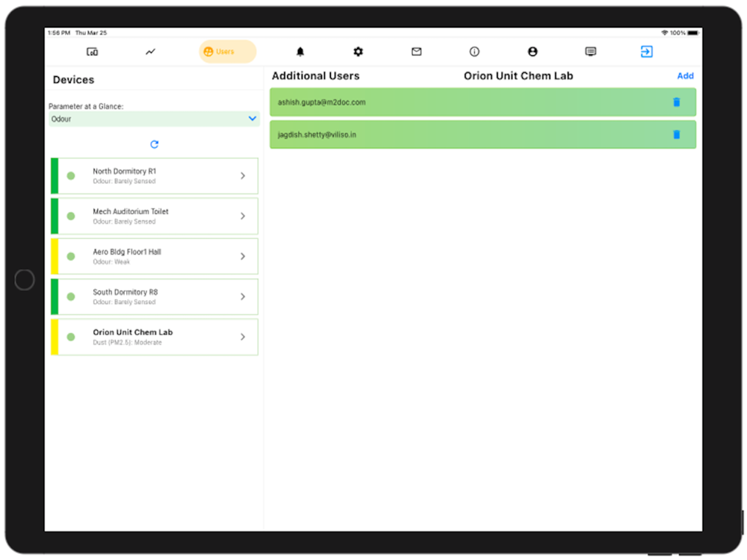
Task: Open the account profile icon
Action: [533, 52]
